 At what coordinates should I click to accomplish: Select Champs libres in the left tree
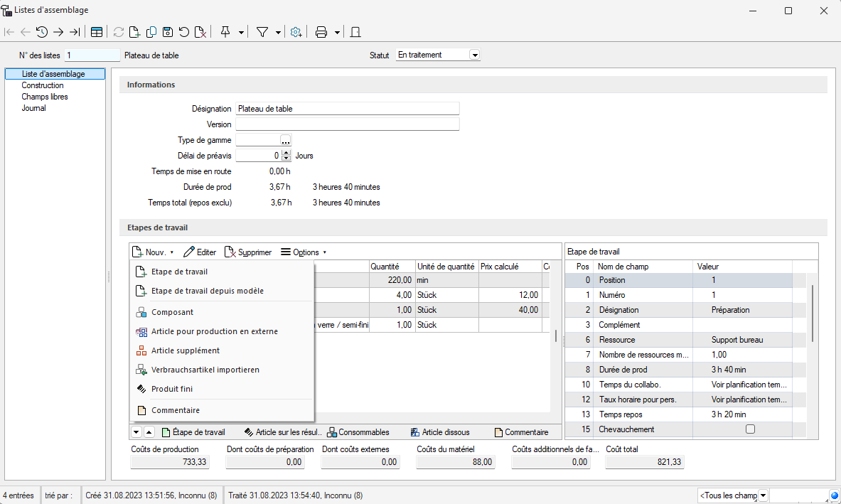(x=45, y=97)
